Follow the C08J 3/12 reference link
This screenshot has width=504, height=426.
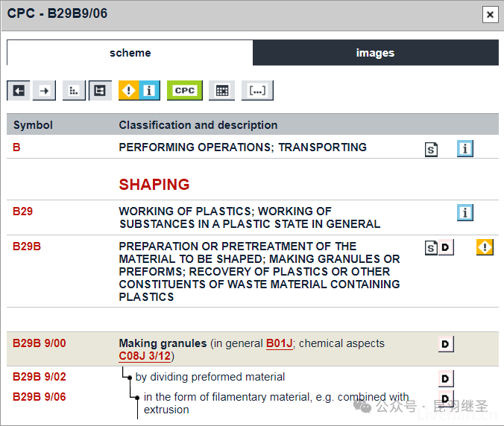click(145, 356)
